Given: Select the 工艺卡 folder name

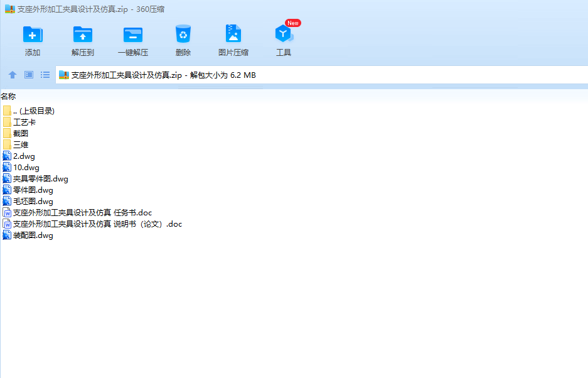Looking at the screenshot, I should 24,122.
